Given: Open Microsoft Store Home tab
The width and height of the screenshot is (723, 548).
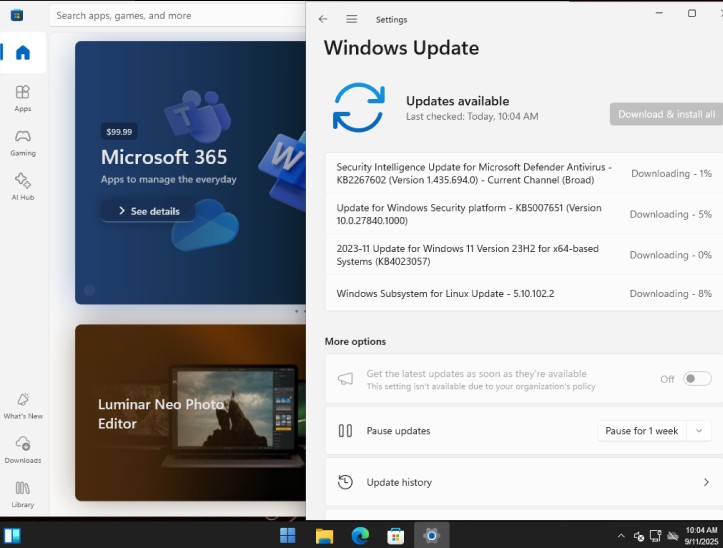Looking at the screenshot, I should point(23,53).
